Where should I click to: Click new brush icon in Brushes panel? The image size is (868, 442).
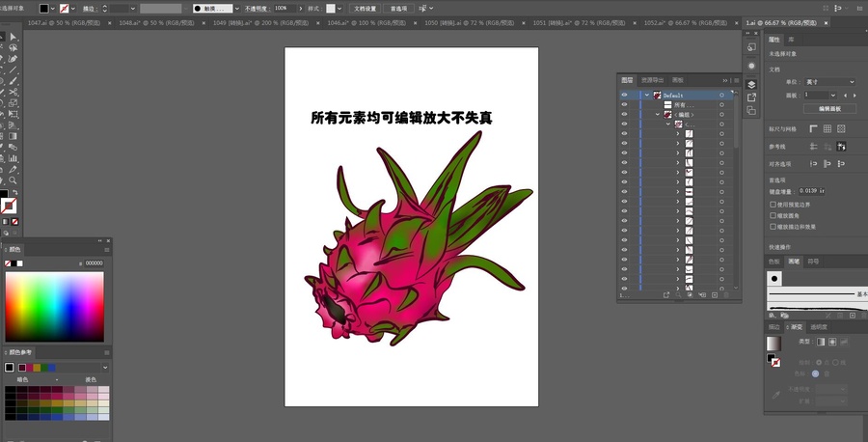coord(853,316)
